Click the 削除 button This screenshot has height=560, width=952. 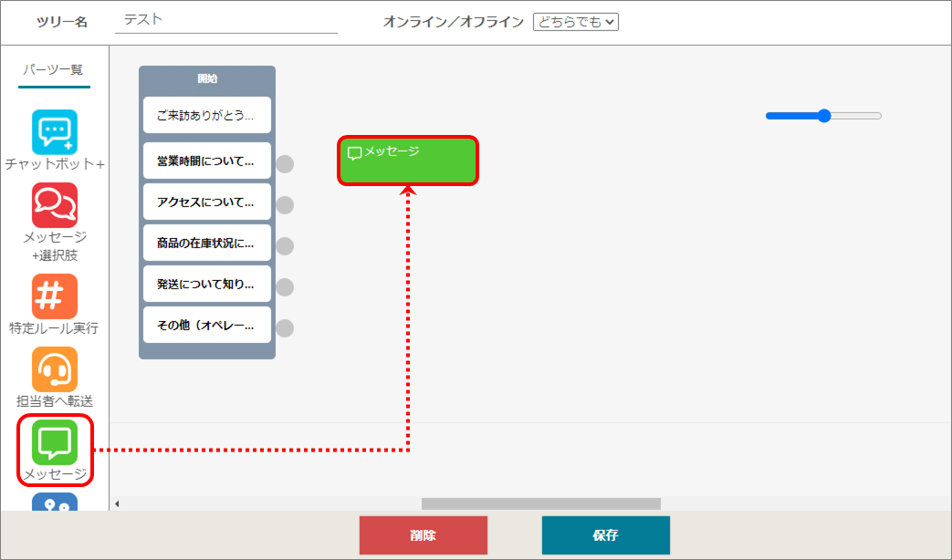click(x=424, y=535)
